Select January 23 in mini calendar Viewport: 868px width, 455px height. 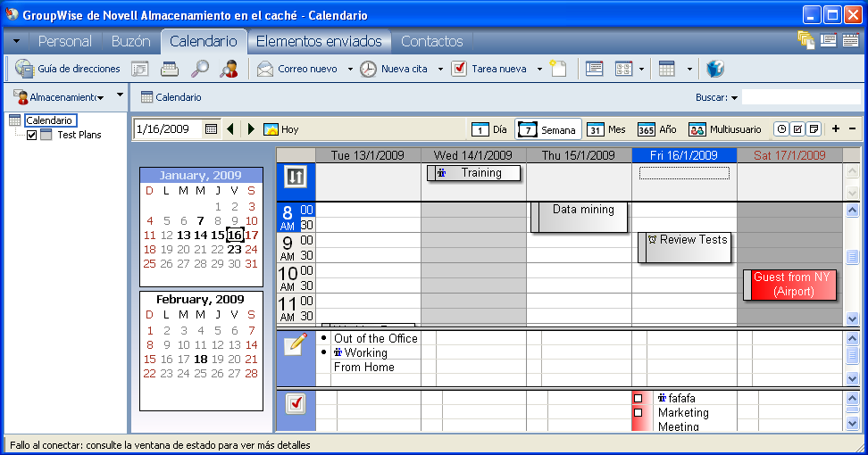(x=234, y=249)
